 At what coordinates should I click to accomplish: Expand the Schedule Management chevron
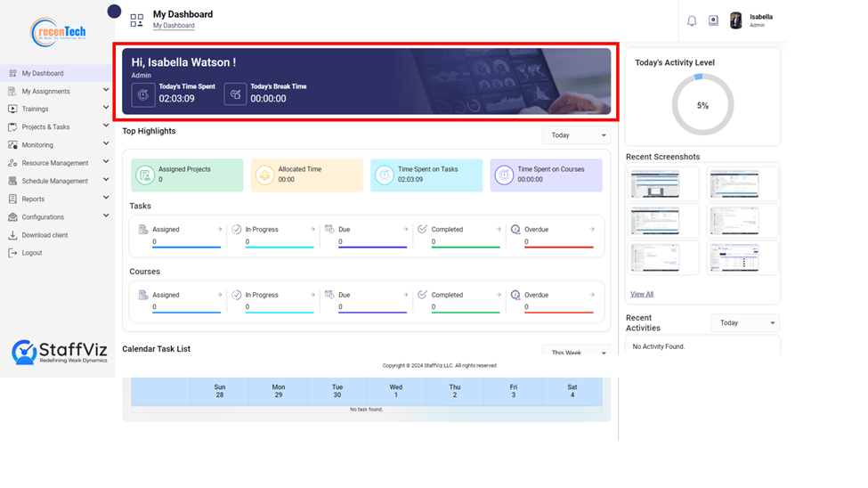point(106,180)
